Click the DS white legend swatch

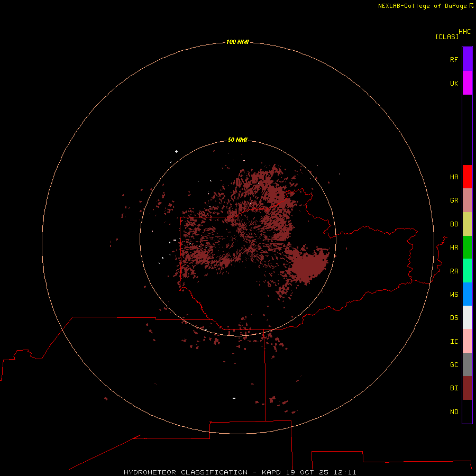click(467, 317)
